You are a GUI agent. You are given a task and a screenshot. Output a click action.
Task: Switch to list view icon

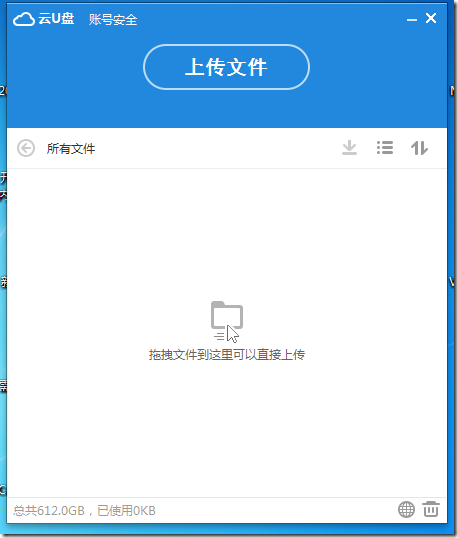click(385, 148)
